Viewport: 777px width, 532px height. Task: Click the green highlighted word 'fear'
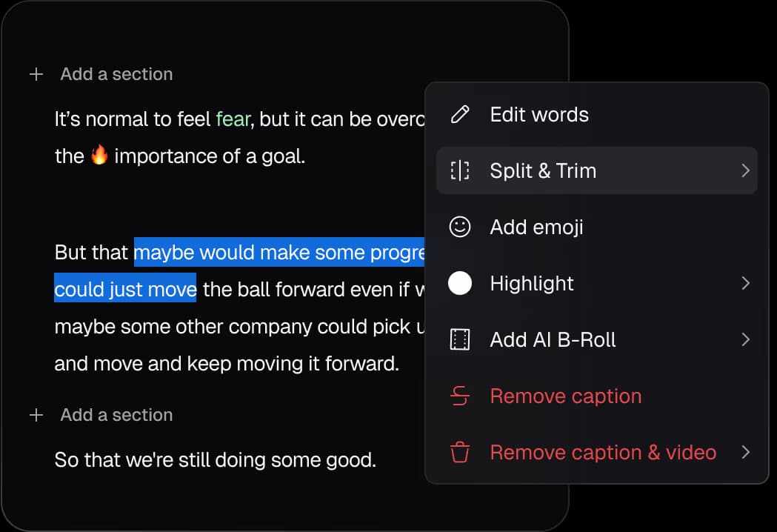click(x=233, y=119)
